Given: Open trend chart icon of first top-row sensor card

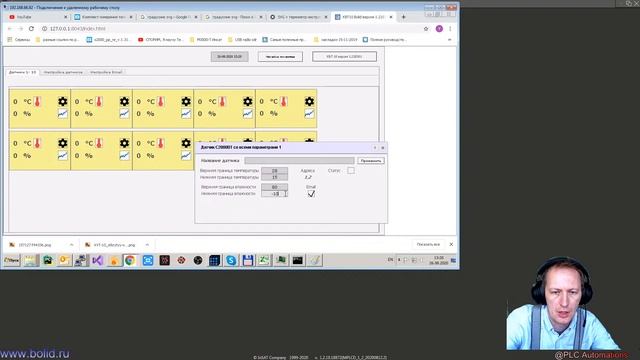Looking at the screenshot, I should click(x=62, y=114).
